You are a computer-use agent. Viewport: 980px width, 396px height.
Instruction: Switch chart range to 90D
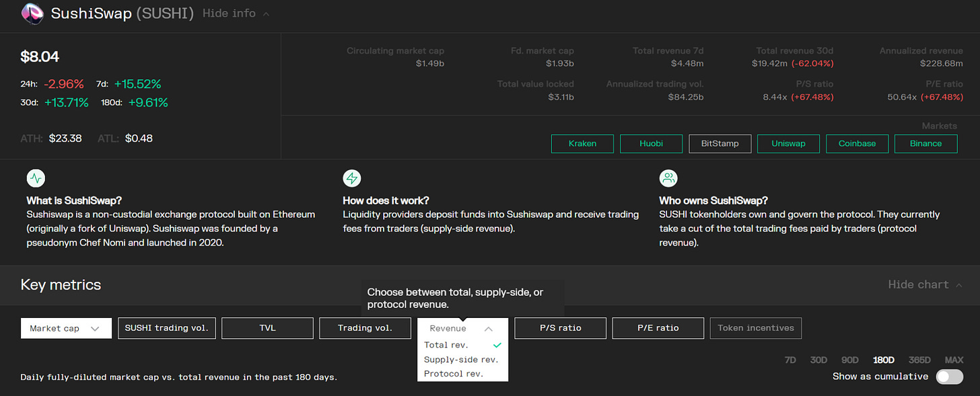click(x=850, y=360)
